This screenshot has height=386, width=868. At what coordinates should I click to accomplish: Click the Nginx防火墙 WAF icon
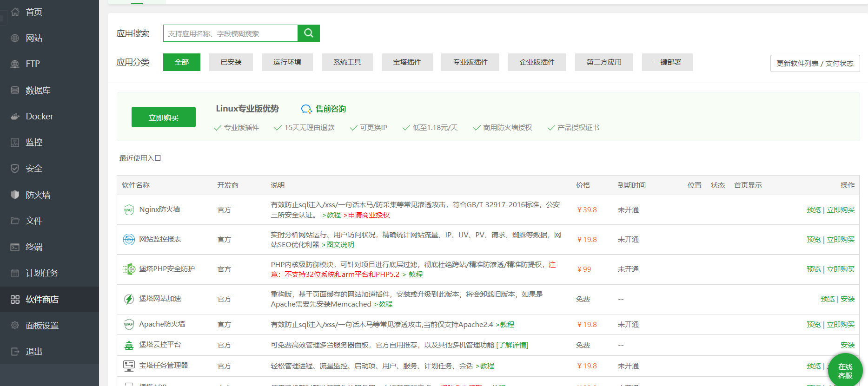(x=129, y=210)
